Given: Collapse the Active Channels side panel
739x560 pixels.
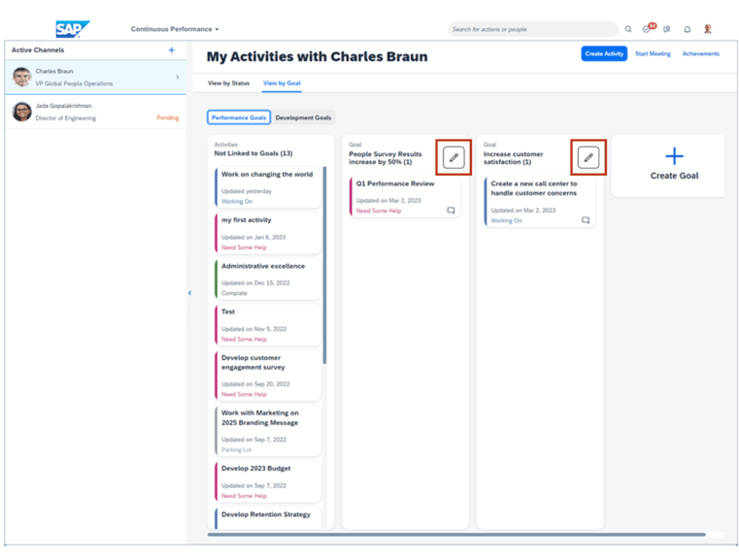Looking at the screenshot, I should point(189,292).
